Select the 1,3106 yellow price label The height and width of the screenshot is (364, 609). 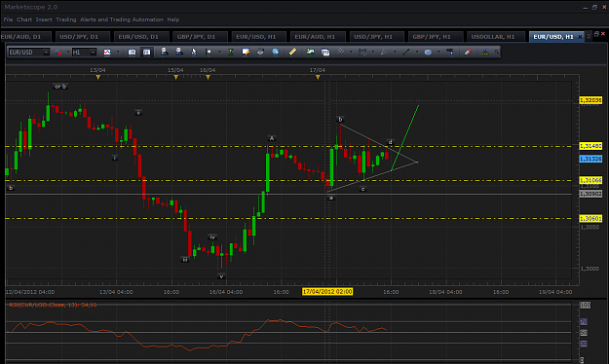590,180
